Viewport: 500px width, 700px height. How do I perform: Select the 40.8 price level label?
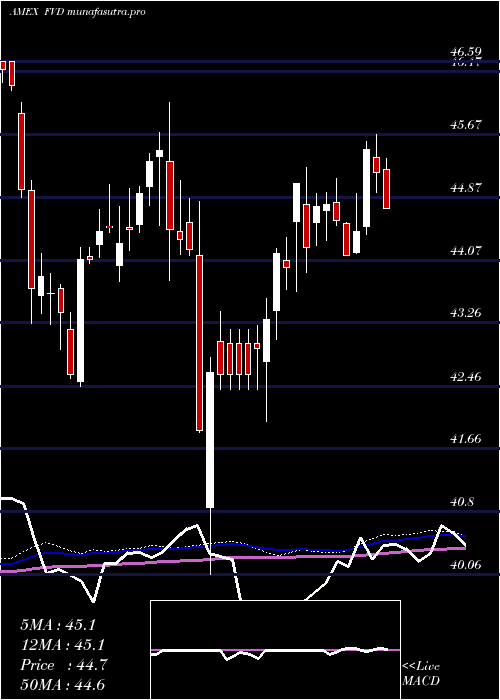click(x=461, y=501)
